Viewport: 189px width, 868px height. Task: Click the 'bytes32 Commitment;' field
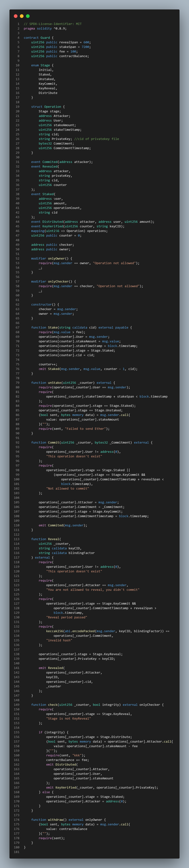56,144
